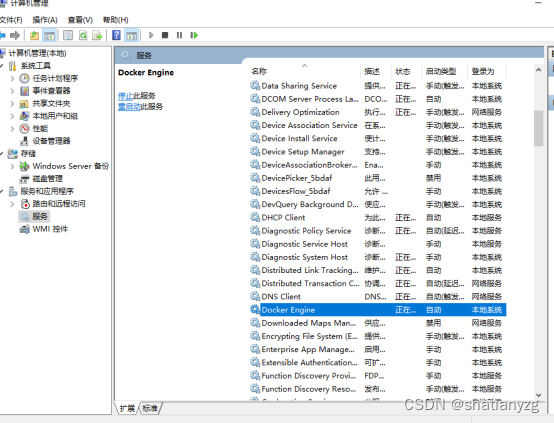Expand the 本地用户和组 node arrow
The height and width of the screenshot is (423, 554).
point(12,116)
